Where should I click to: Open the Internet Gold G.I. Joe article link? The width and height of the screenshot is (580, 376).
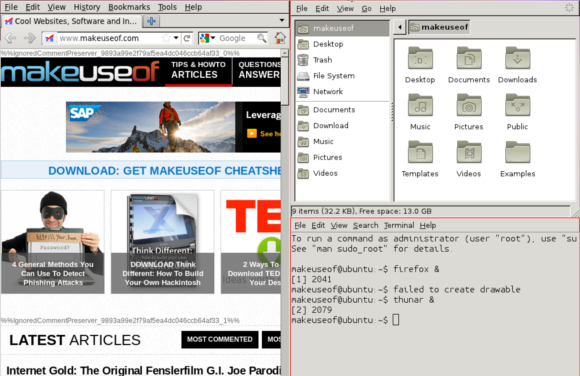144,370
